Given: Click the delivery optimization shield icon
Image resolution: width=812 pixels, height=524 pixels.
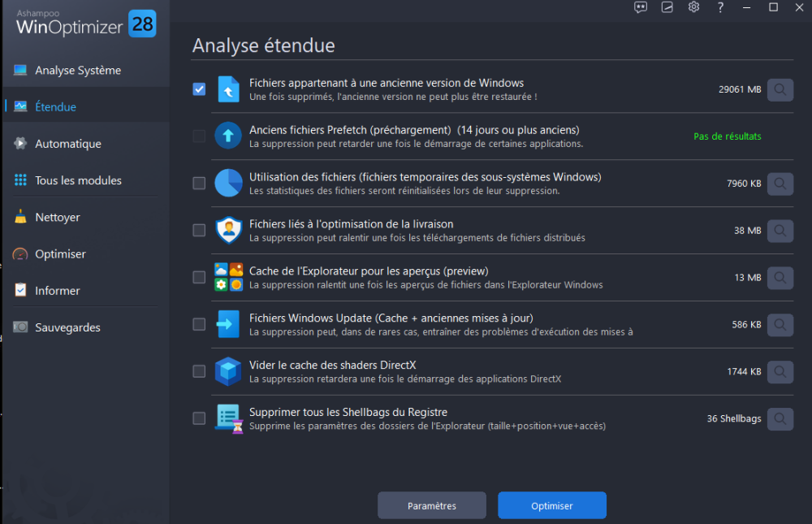Looking at the screenshot, I should tap(228, 230).
